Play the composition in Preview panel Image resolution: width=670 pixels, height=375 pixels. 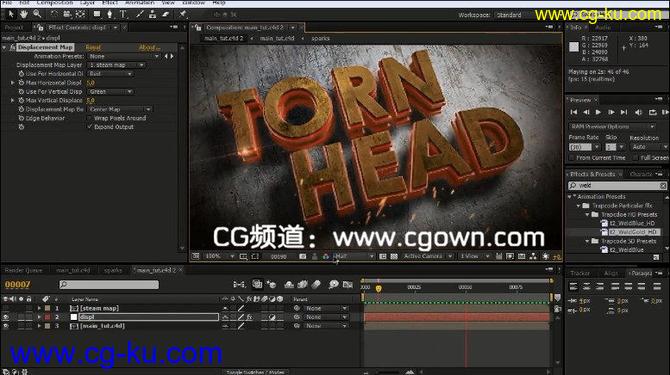point(598,112)
